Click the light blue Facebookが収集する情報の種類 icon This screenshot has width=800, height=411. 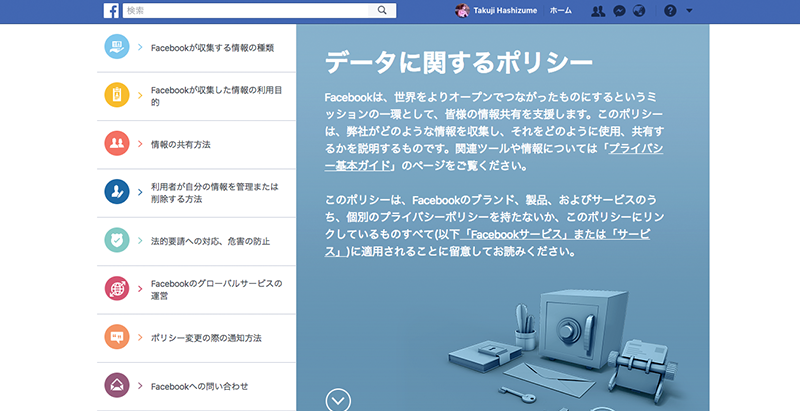point(117,47)
